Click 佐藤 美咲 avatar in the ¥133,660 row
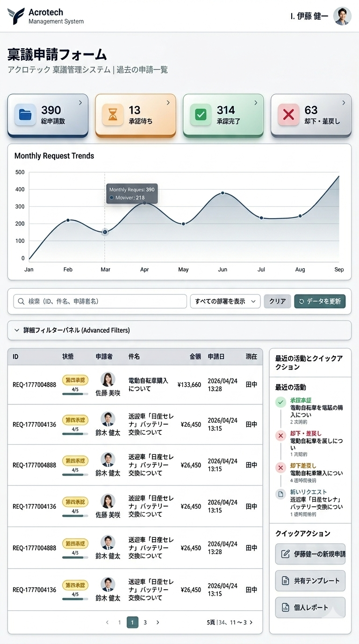 108,380
